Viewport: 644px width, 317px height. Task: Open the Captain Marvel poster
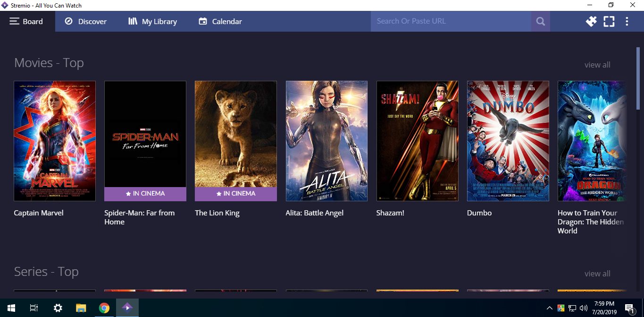55,141
